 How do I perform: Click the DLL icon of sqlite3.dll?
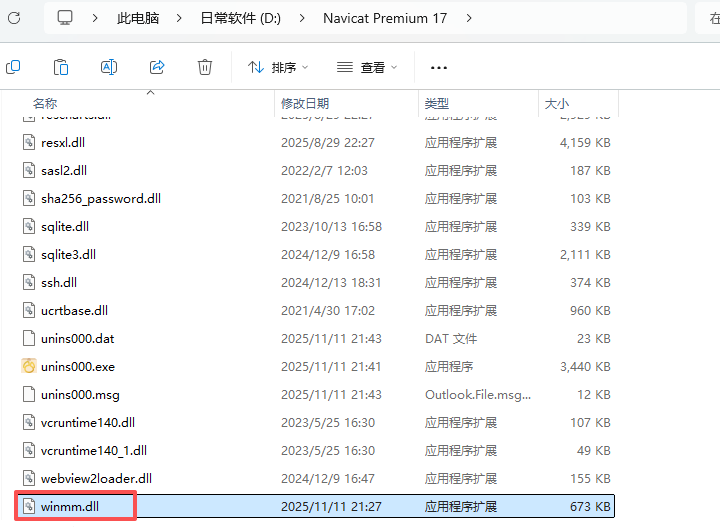tap(29, 254)
